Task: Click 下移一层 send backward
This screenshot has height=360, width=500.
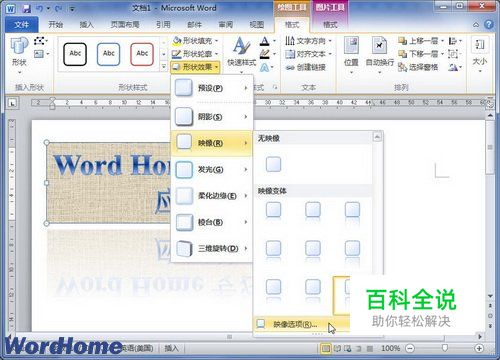Action: (421, 54)
